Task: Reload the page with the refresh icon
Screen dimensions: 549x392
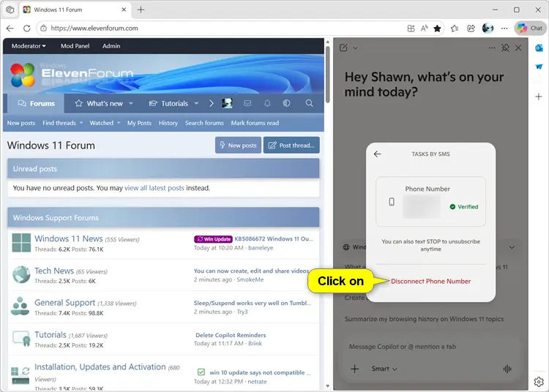Action: pyautogui.click(x=26, y=29)
